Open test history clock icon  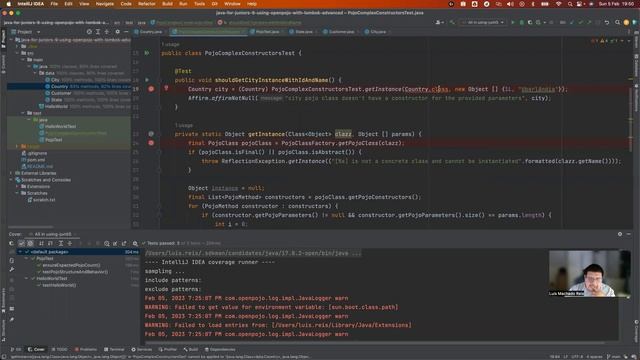(x=107, y=243)
